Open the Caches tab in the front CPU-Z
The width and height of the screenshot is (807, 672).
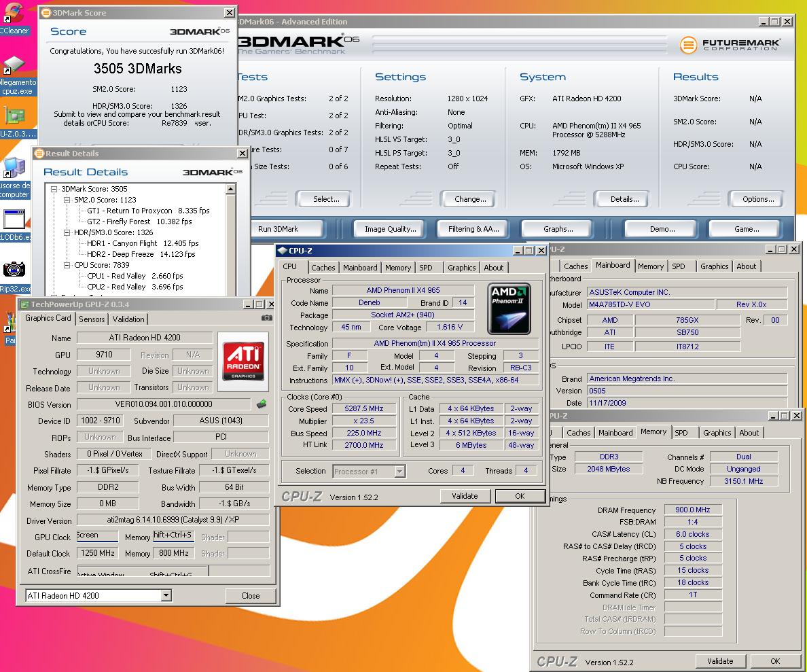coord(323,268)
